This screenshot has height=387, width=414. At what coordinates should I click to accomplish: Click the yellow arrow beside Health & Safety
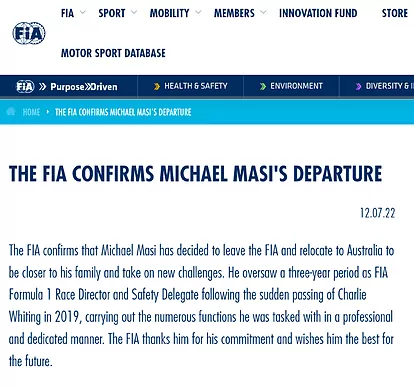157,87
